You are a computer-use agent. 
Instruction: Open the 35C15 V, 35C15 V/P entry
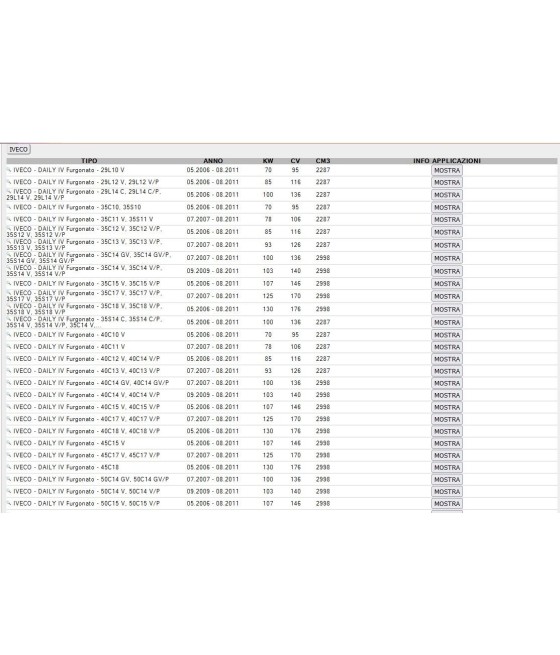pyautogui.click(x=86, y=283)
